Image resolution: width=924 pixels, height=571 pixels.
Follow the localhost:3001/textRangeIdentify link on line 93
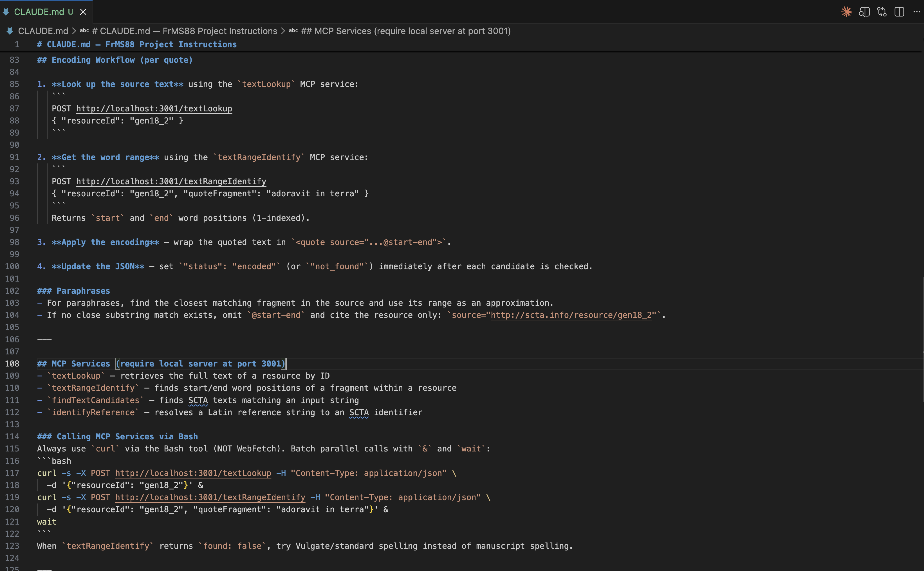click(x=171, y=182)
